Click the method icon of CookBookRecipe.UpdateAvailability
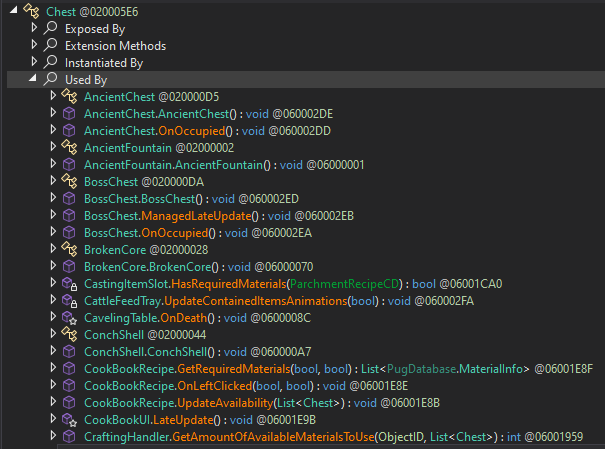This screenshot has width=605, height=449. click(69, 402)
